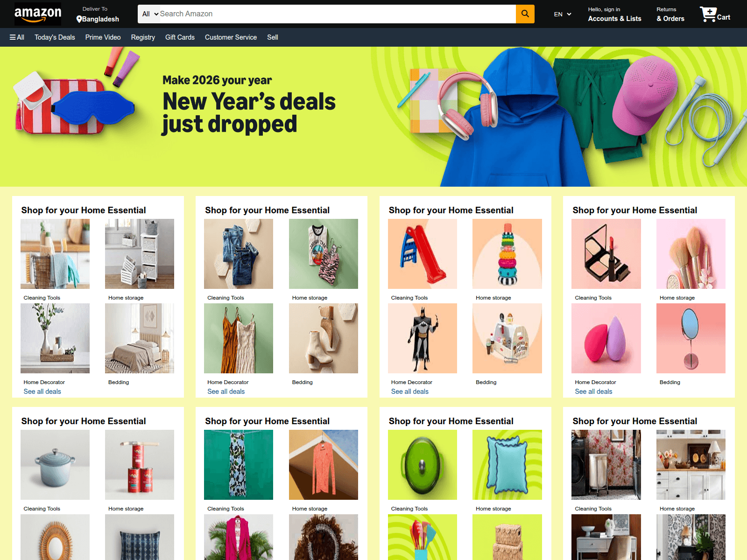Expand the All search category dropdown
This screenshot has height=560, width=747.
(x=150, y=14)
